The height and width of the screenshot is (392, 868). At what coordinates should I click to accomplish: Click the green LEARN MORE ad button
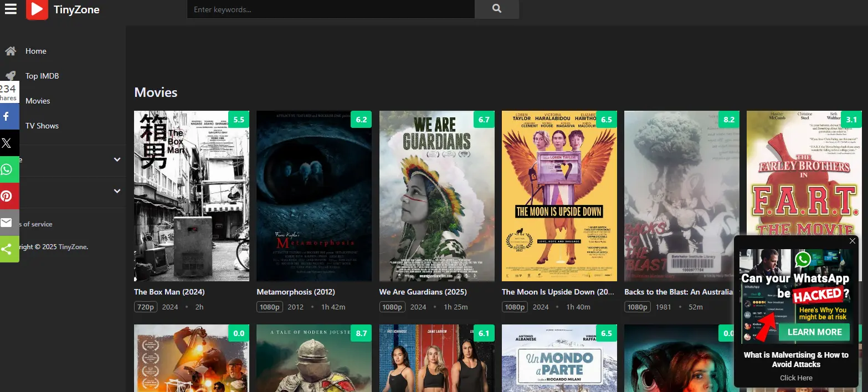(814, 332)
